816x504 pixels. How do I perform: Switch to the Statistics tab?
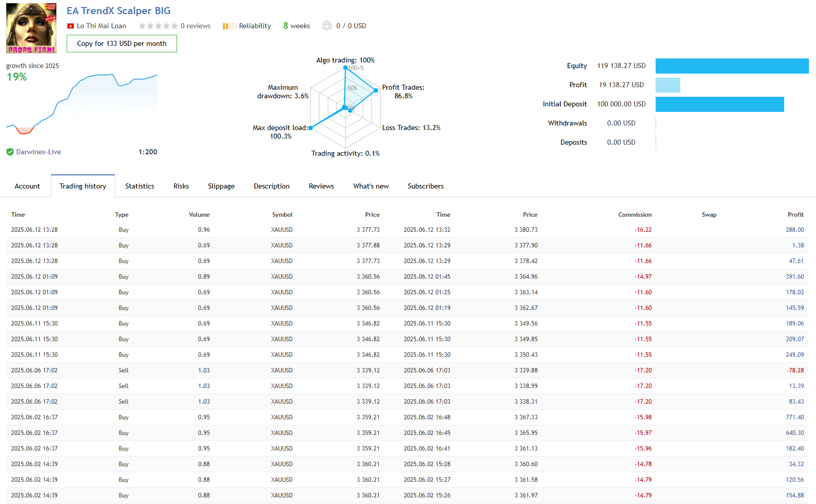[140, 186]
